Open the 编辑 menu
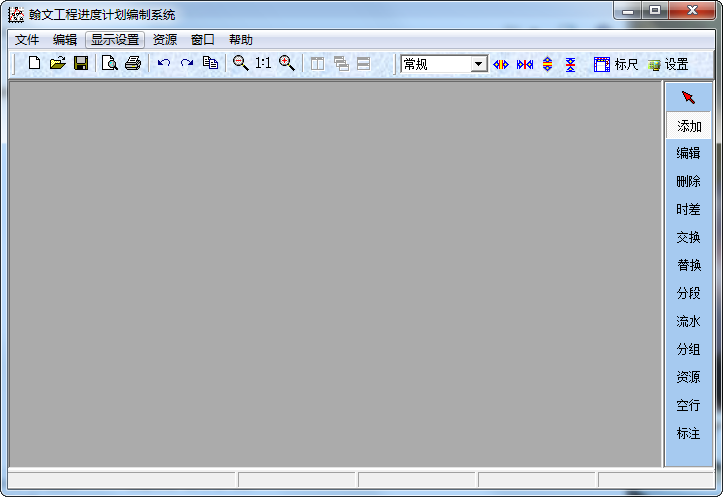Screen dimensions: 723x497 tap(65, 40)
